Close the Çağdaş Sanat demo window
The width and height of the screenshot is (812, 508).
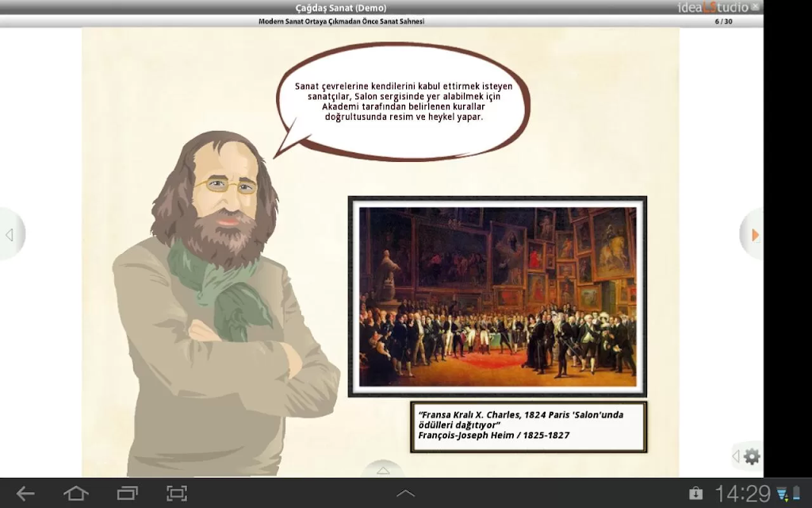[756, 6]
